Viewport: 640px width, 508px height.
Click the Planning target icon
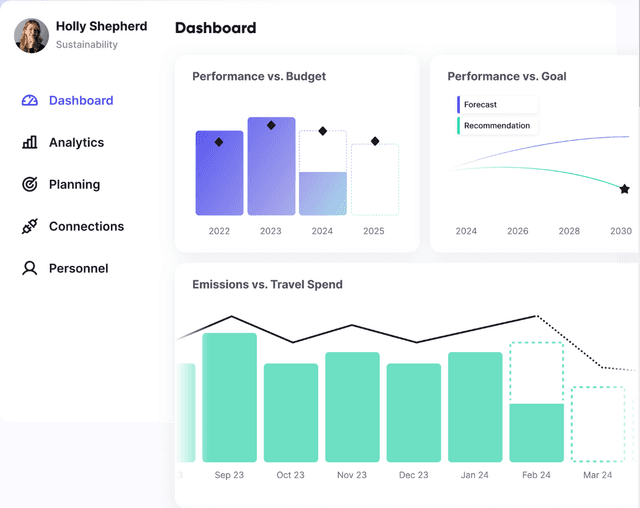tap(29, 184)
